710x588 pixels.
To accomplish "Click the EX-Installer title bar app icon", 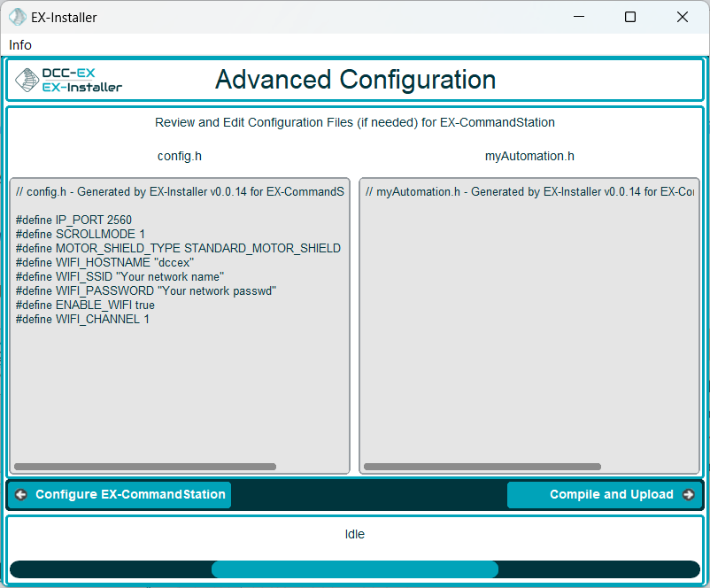I will [17, 17].
